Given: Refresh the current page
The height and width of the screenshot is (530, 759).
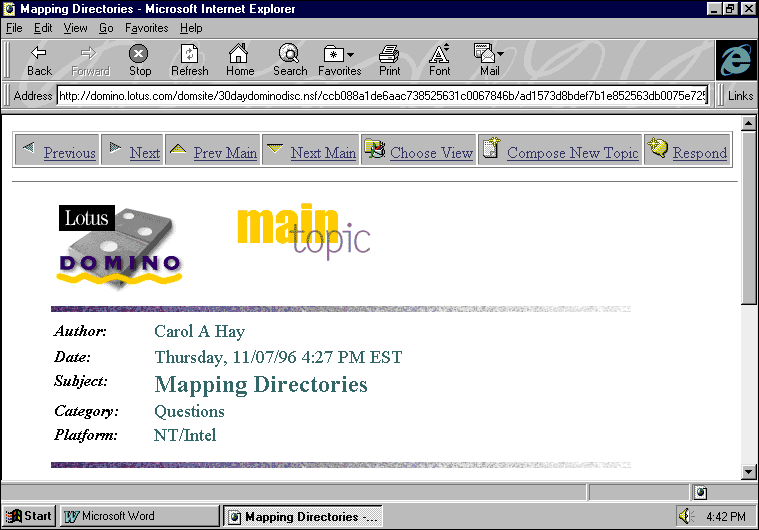Looking at the screenshot, I should 189,60.
